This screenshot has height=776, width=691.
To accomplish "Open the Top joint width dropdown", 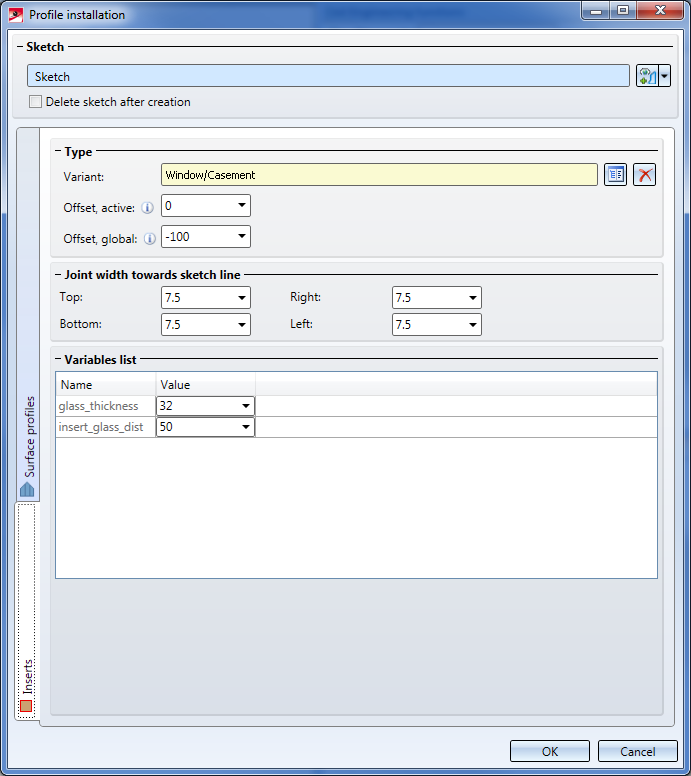I will [242, 297].
